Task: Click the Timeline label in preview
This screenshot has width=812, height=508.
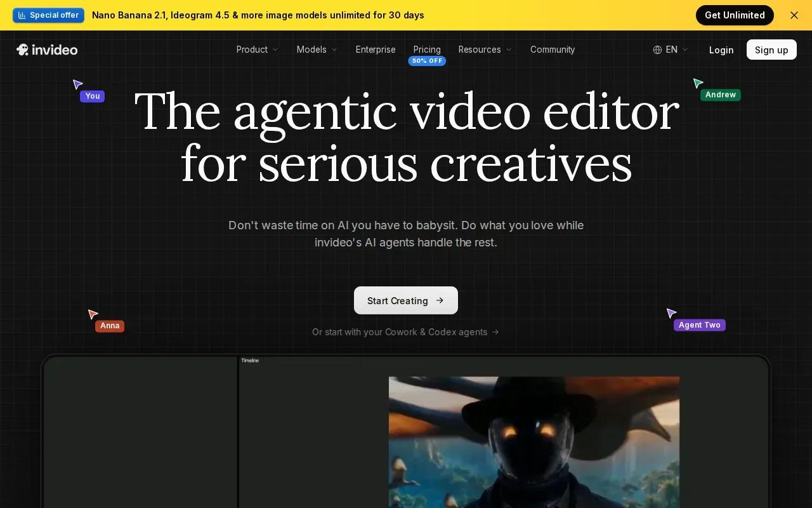Action: click(250, 361)
